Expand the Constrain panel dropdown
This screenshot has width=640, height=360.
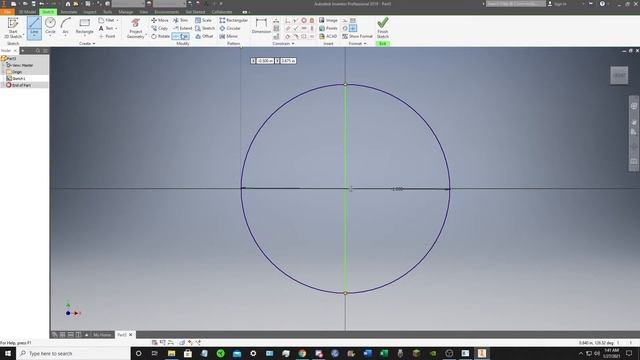pyautogui.click(x=283, y=43)
